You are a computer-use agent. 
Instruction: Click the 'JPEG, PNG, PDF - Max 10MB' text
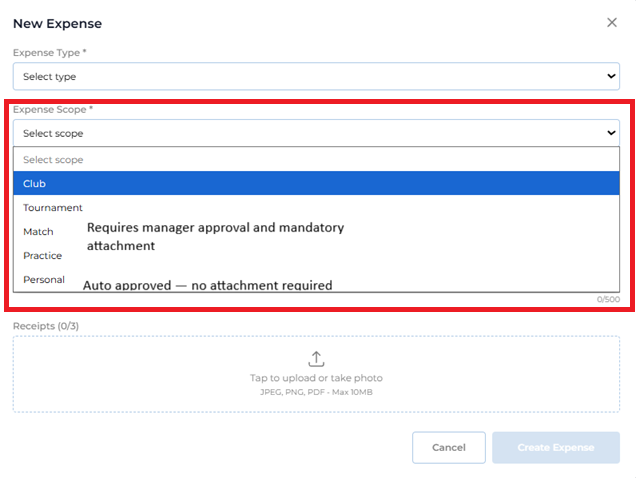[x=316, y=392]
